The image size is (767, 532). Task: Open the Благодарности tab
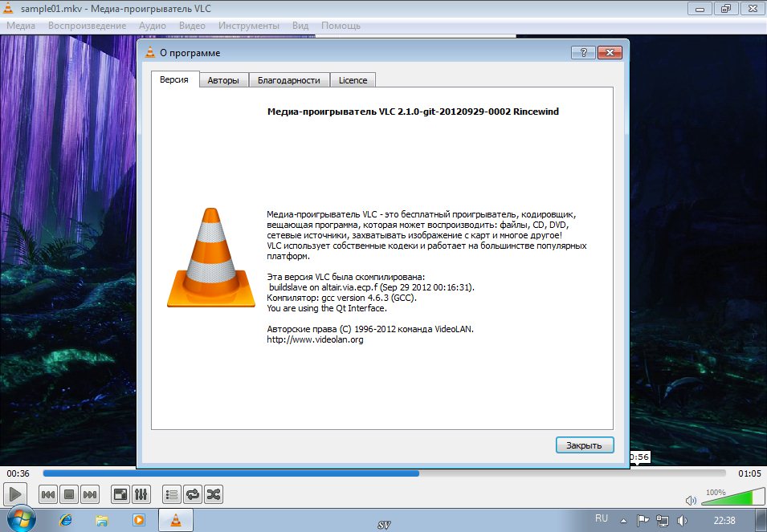288,80
